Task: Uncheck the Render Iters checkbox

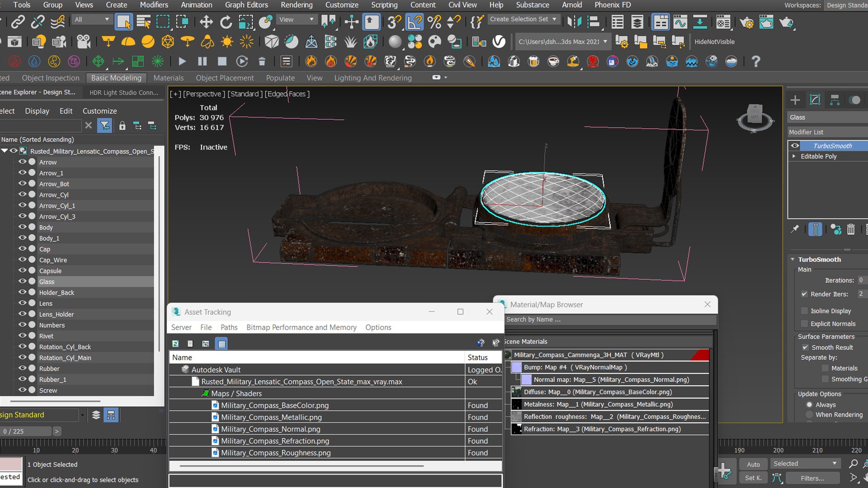Action: 804,294
